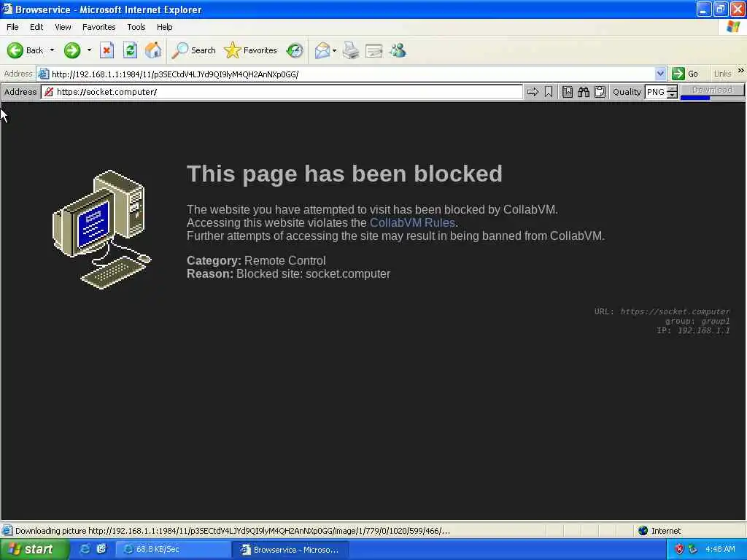
Task: Open the Mail button dropdown arrow
Action: (334, 50)
